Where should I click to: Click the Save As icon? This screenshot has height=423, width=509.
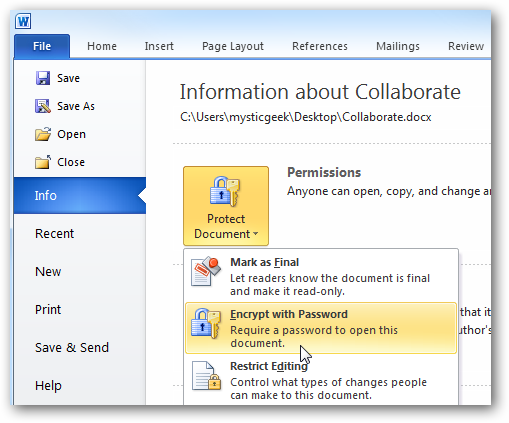[x=43, y=106]
